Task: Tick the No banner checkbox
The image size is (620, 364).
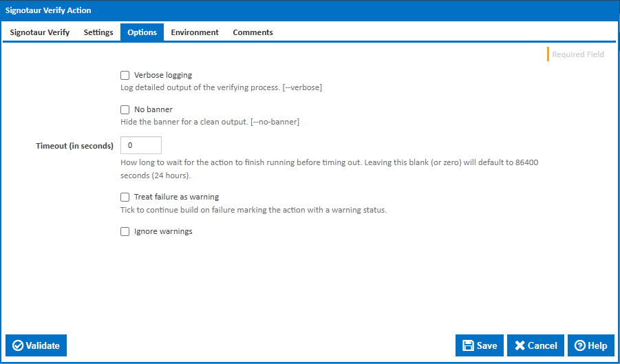Action: [x=125, y=109]
